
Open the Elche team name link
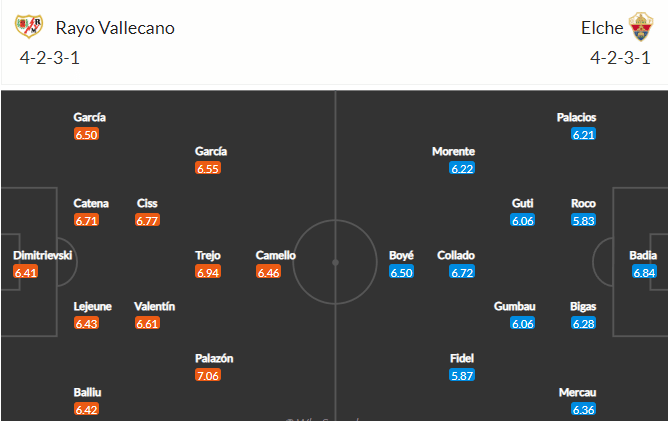coord(602,28)
